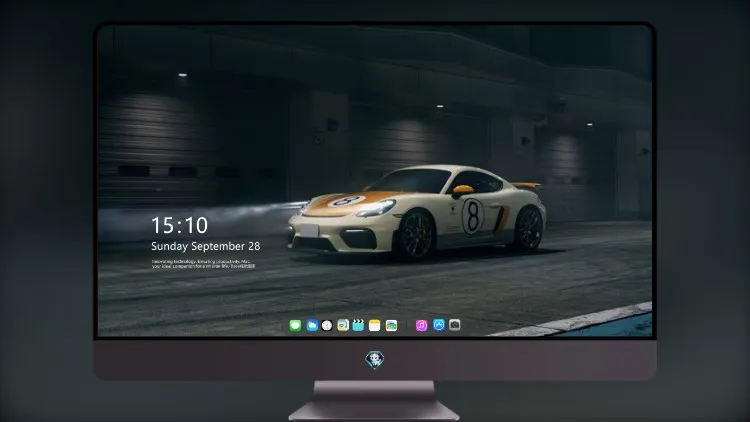Click the Sunday September 28 date text
Viewport: 750px width, 422px height.
(x=206, y=246)
